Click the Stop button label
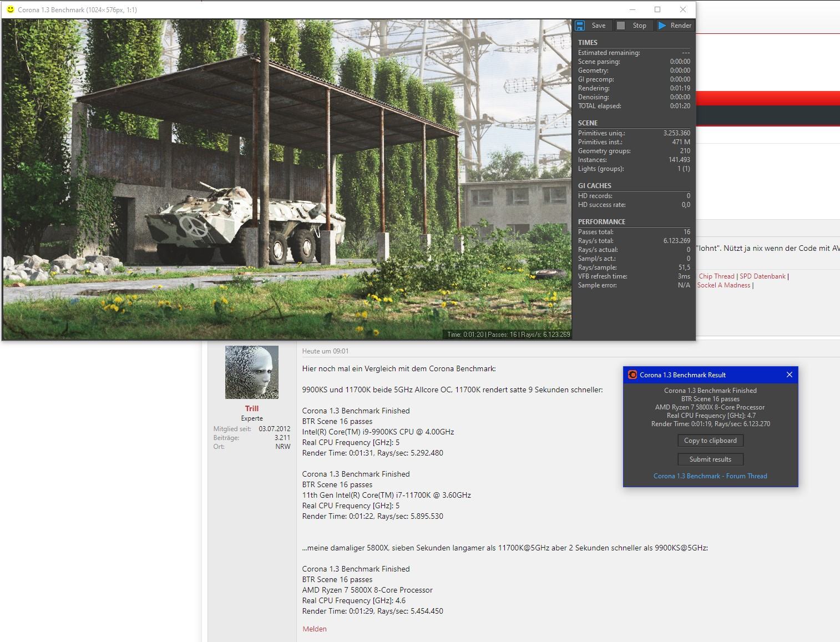The width and height of the screenshot is (840, 642). point(640,26)
